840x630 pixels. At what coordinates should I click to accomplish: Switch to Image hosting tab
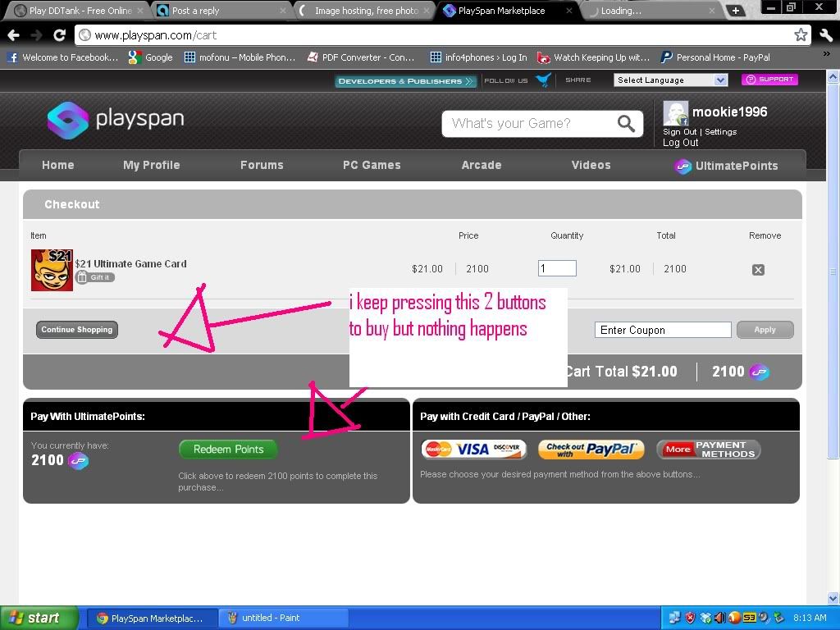click(365, 11)
